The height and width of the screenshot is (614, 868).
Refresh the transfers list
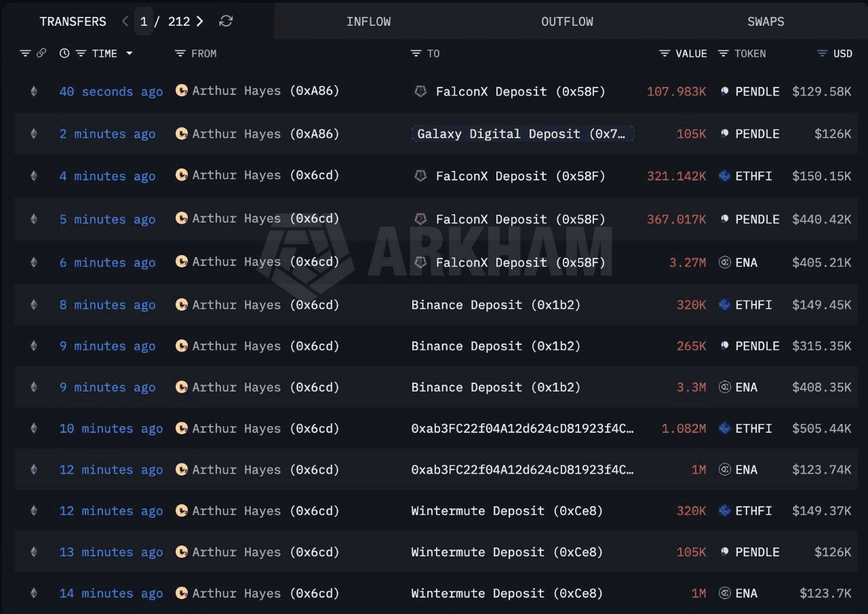pos(226,21)
